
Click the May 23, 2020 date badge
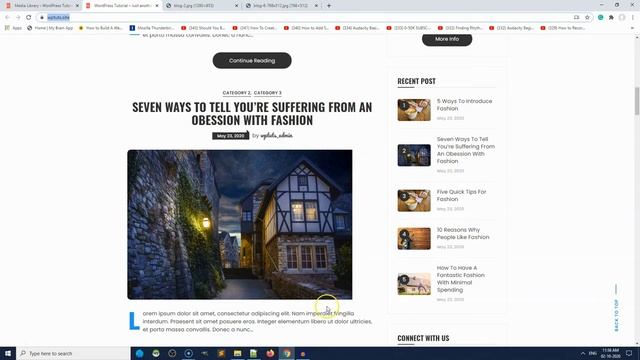[231, 136]
